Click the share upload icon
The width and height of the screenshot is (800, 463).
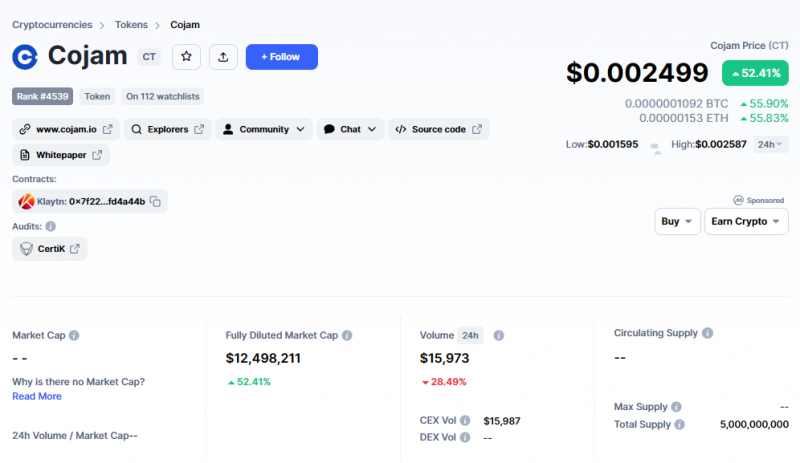223,57
